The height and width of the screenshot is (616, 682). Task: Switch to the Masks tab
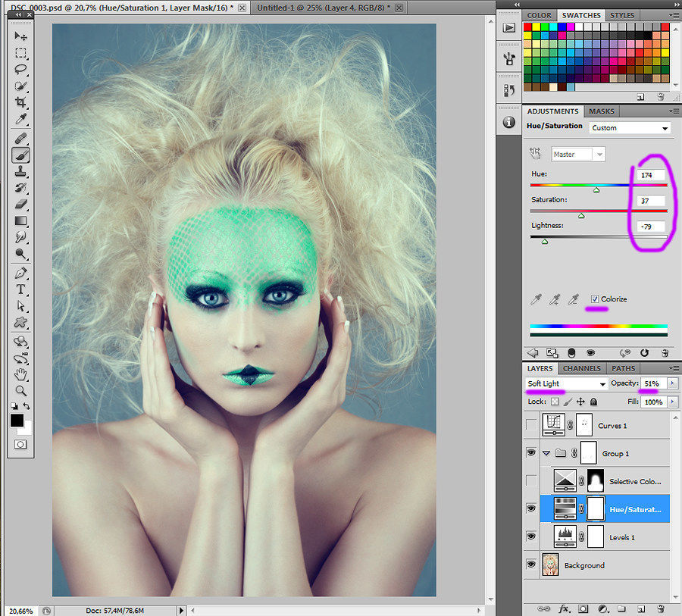point(602,111)
